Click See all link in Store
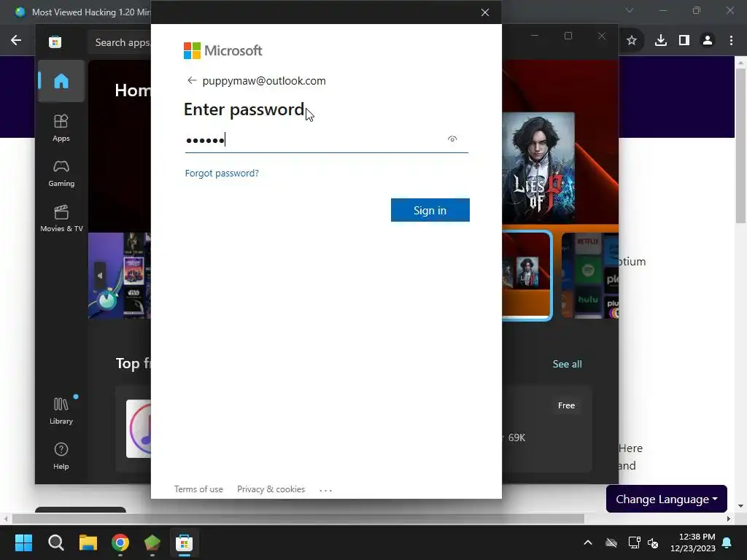The image size is (747, 560). (567, 364)
